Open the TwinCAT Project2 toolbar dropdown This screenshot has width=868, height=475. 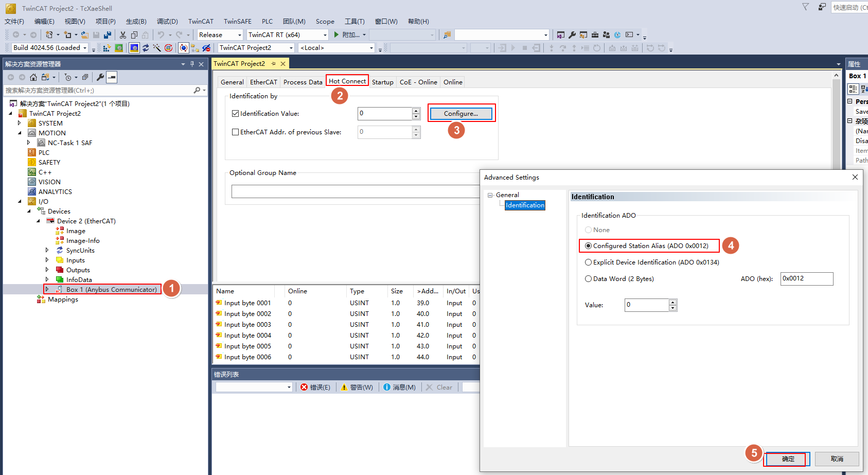(x=291, y=48)
